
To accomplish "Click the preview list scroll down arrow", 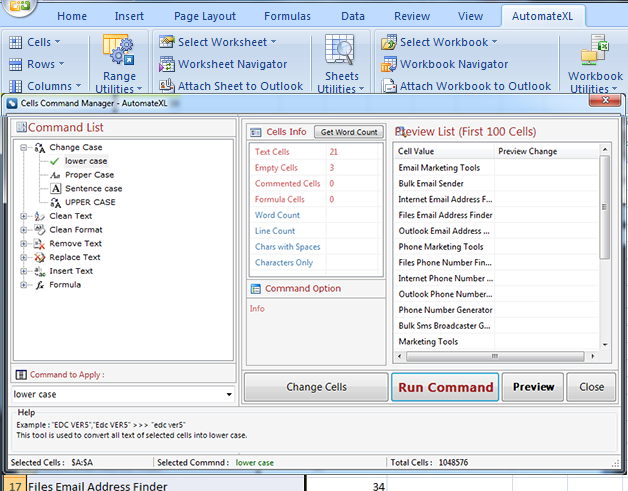I will (604, 345).
